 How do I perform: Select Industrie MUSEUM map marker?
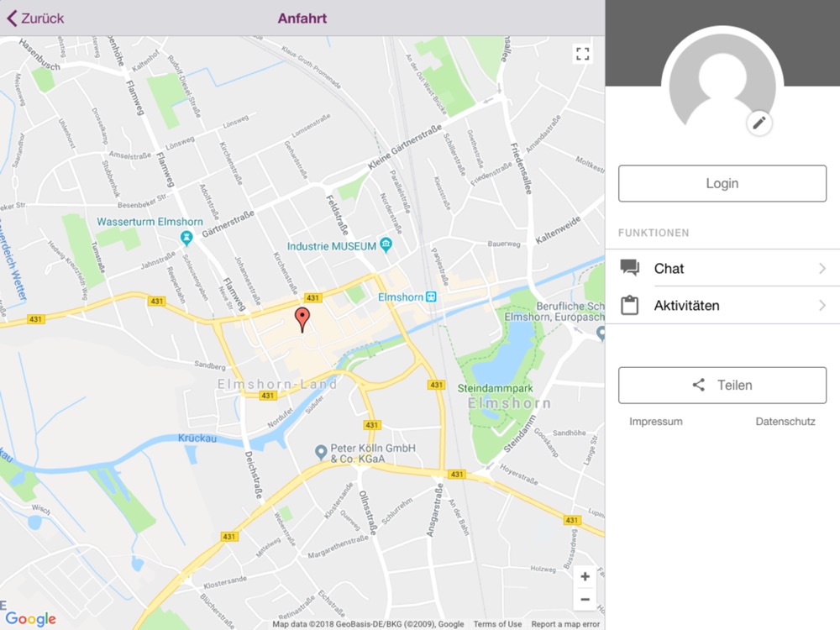(386, 244)
